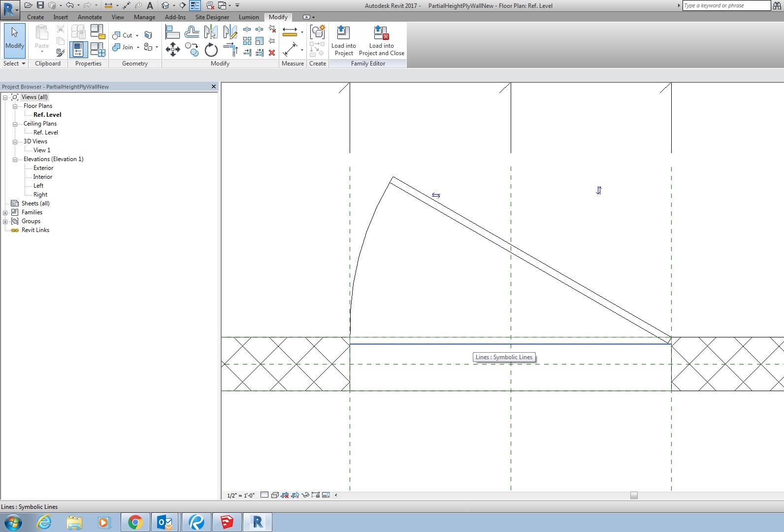Screen dimensions: 784x532
Task: Expand the Families tree node
Action: point(5,212)
